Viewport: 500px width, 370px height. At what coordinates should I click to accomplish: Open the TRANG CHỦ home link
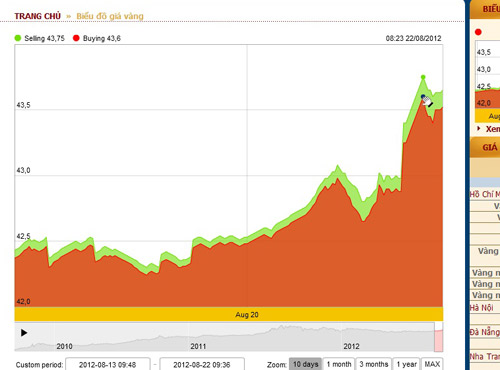38,16
